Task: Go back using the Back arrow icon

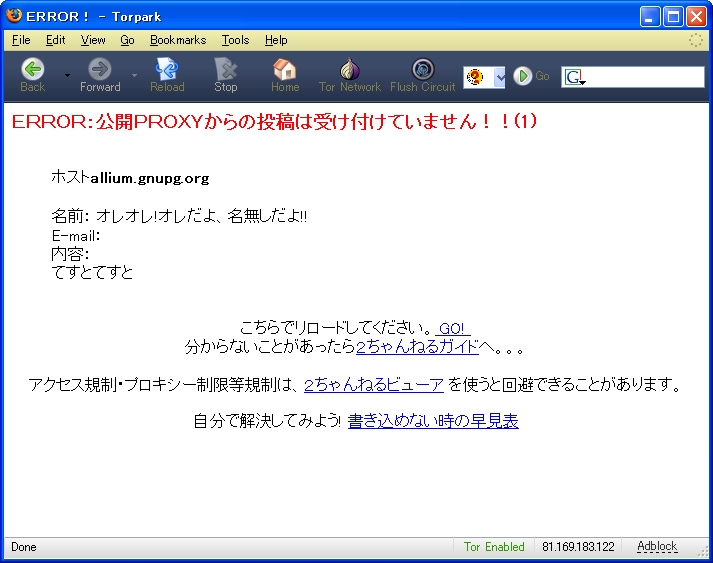Action: 33,69
